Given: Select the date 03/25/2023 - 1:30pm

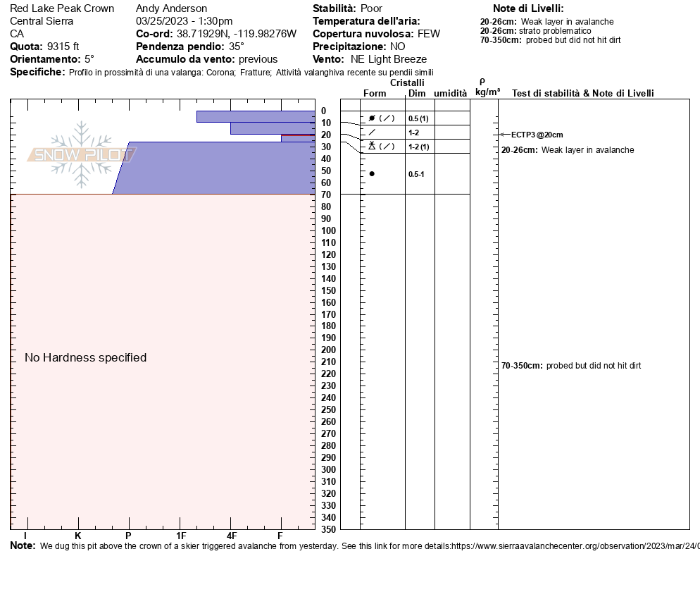Looking at the screenshot, I should point(184,21).
